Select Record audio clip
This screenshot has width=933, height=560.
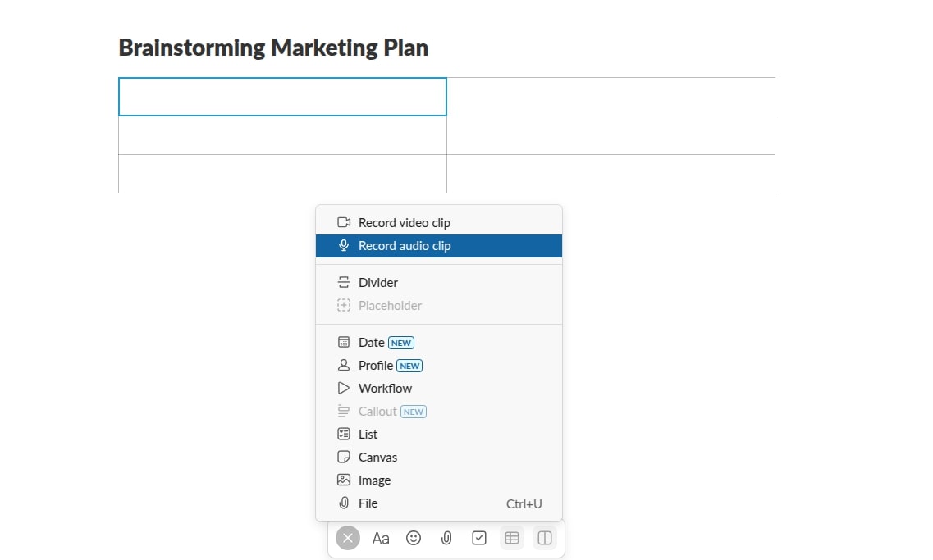click(x=404, y=246)
